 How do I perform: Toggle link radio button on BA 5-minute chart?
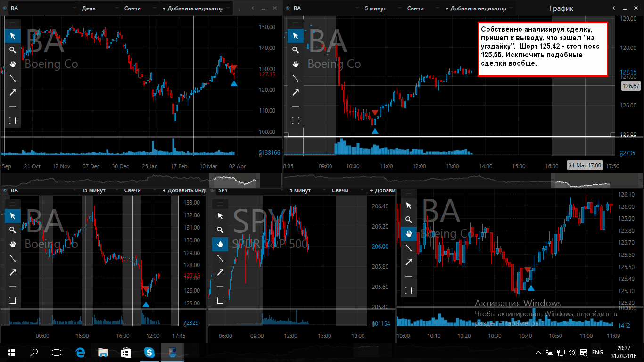[288, 8]
